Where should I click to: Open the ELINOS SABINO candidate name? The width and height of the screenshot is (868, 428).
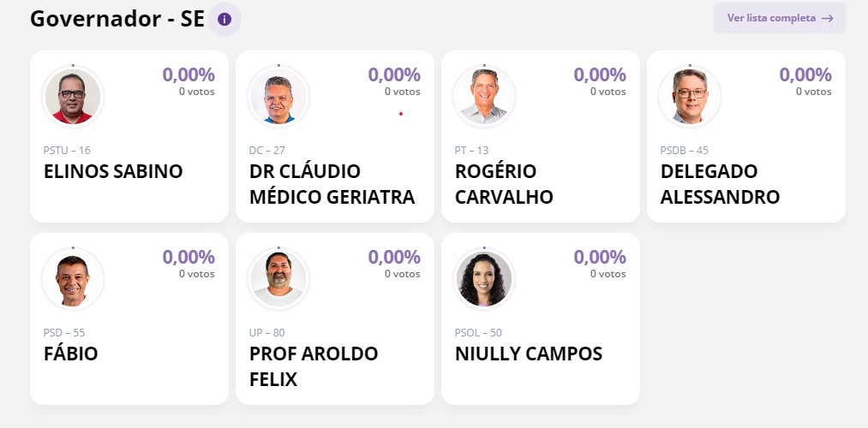coord(113,171)
